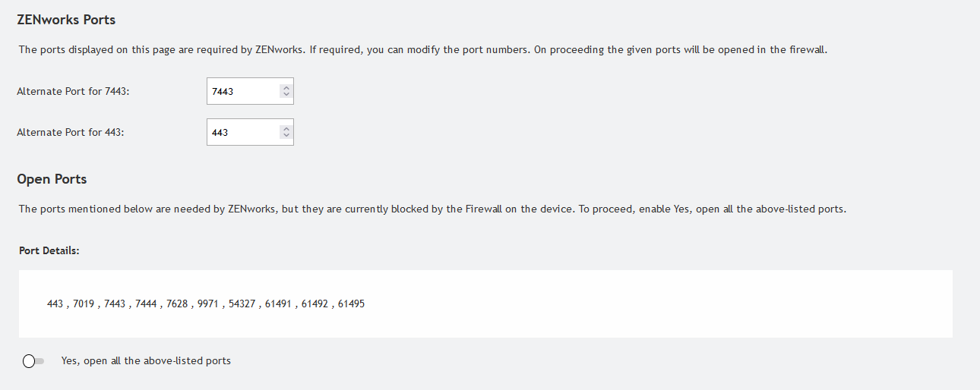Enable the open all above-listed ports toggle
The height and width of the screenshot is (390, 980).
(x=33, y=361)
